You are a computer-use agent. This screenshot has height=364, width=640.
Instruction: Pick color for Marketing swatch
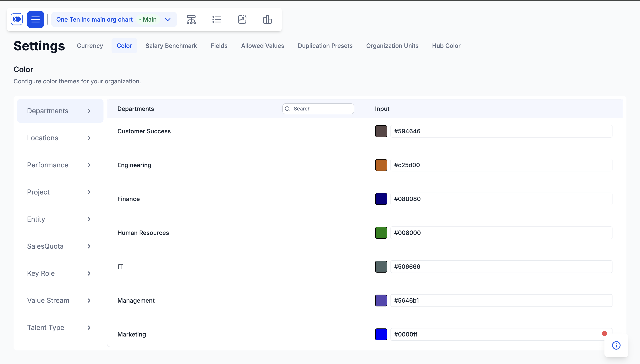tap(381, 334)
